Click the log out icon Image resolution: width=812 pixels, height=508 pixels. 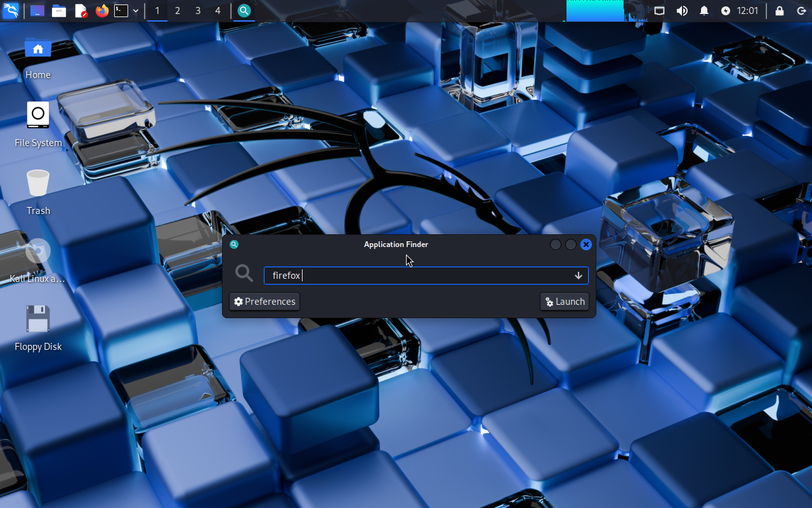tap(801, 11)
